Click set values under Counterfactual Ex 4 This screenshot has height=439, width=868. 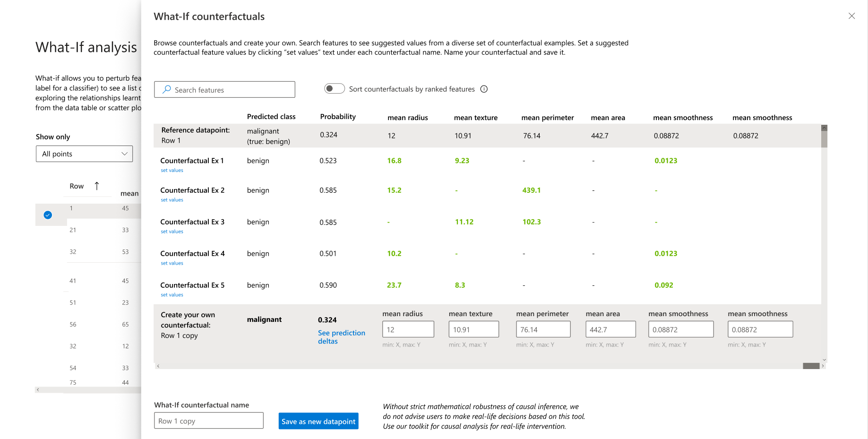[172, 263]
